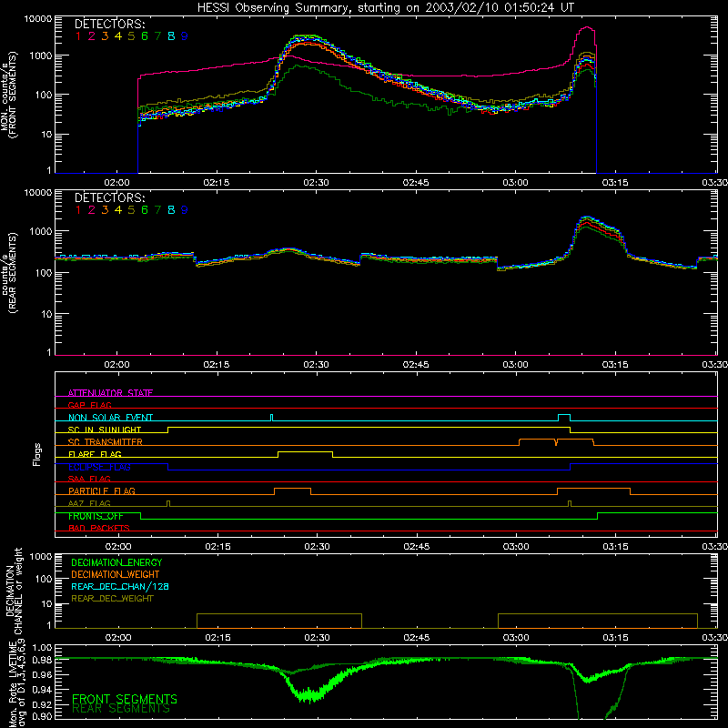Image resolution: width=728 pixels, height=728 pixels.
Task: Select the GAP_FLAG label
Action: (89, 405)
